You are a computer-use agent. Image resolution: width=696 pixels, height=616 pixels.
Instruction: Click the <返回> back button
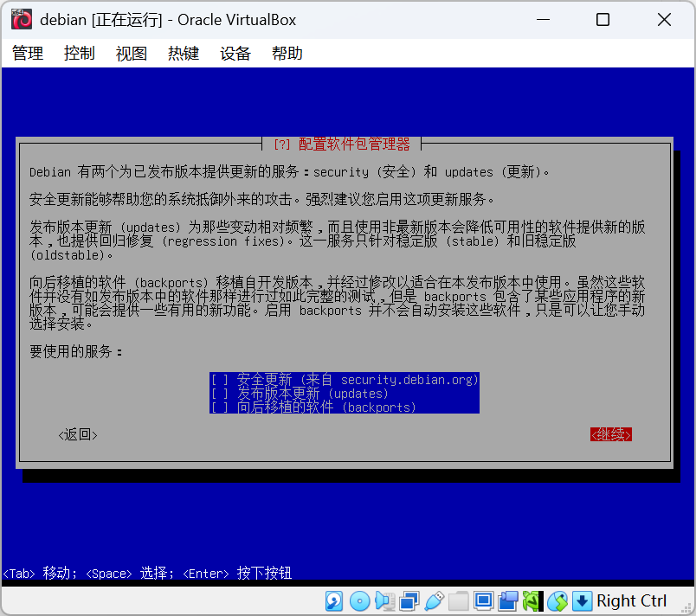pyautogui.click(x=78, y=434)
